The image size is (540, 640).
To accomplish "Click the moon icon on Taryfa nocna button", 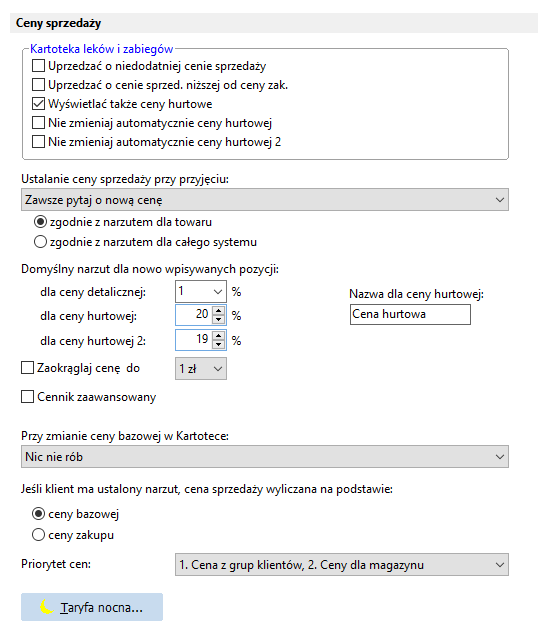I will point(47,607).
